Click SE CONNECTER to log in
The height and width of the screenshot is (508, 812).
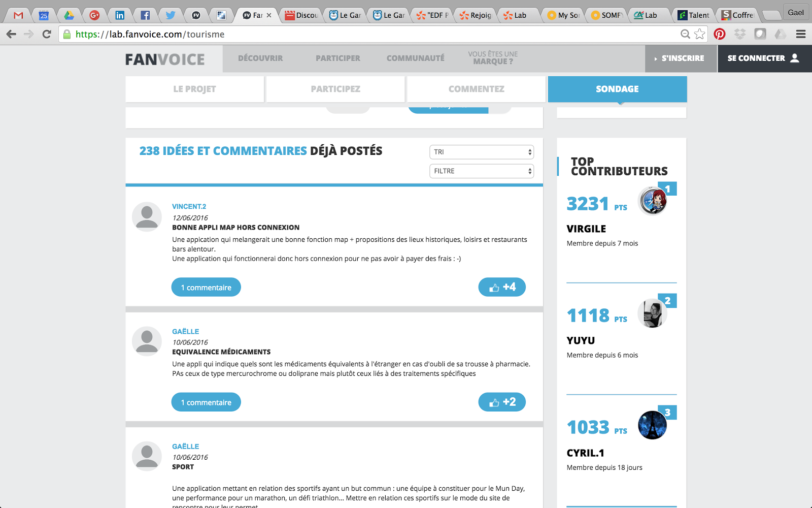[x=763, y=58]
